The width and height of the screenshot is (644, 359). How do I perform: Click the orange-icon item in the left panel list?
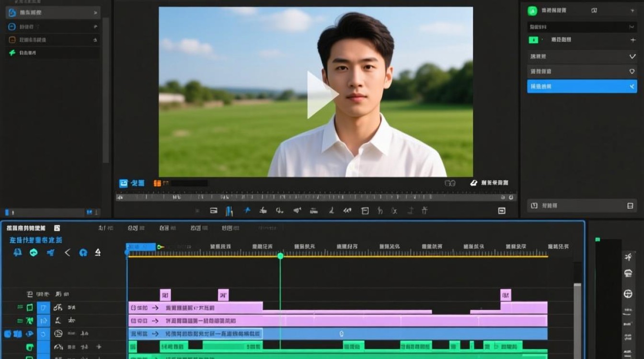[x=52, y=40]
